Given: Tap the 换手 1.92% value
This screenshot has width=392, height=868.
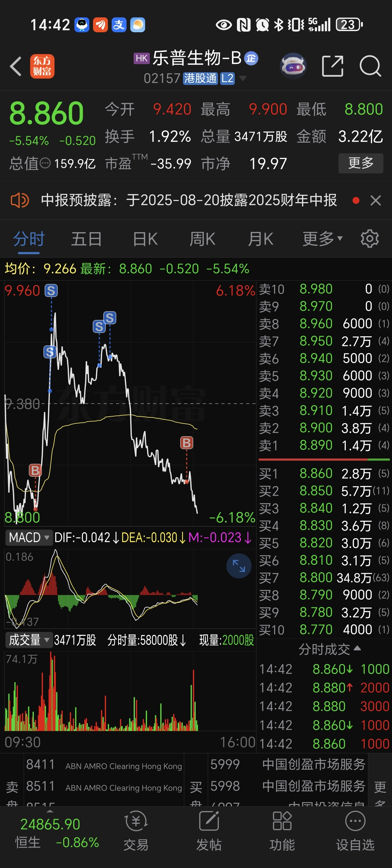Looking at the screenshot, I should click(170, 136).
